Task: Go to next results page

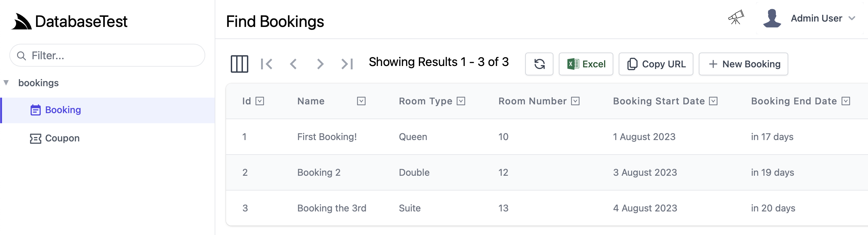Action: click(x=320, y=64)
